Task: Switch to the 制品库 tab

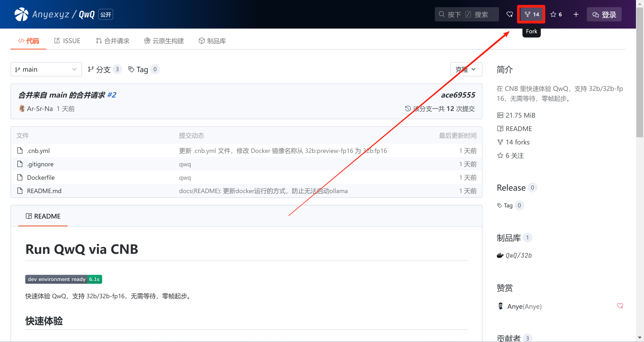Action: point(212,41)
